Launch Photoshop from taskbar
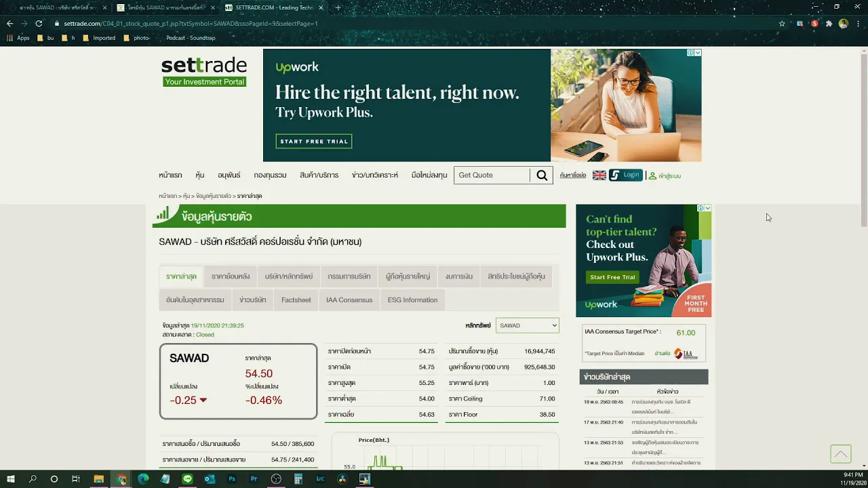This screenshot has height=488, width=868. (232, 479)
